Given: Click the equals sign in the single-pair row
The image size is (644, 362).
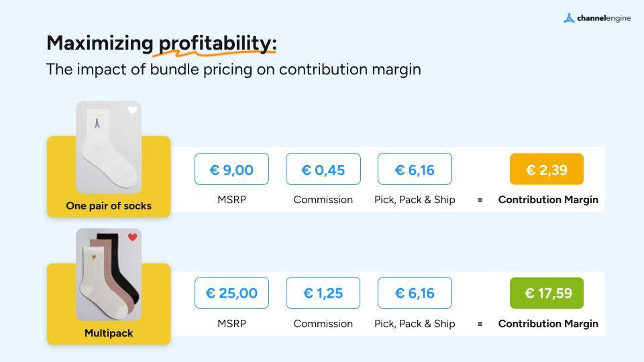Looking at the screenshot, I should coord(480,200).
